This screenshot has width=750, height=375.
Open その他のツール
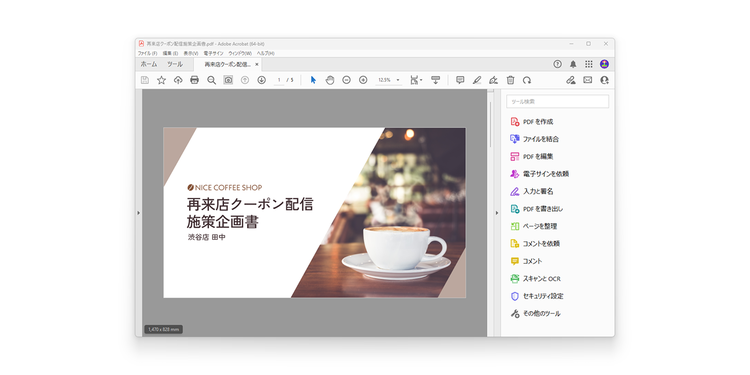[x=535, y=314]
